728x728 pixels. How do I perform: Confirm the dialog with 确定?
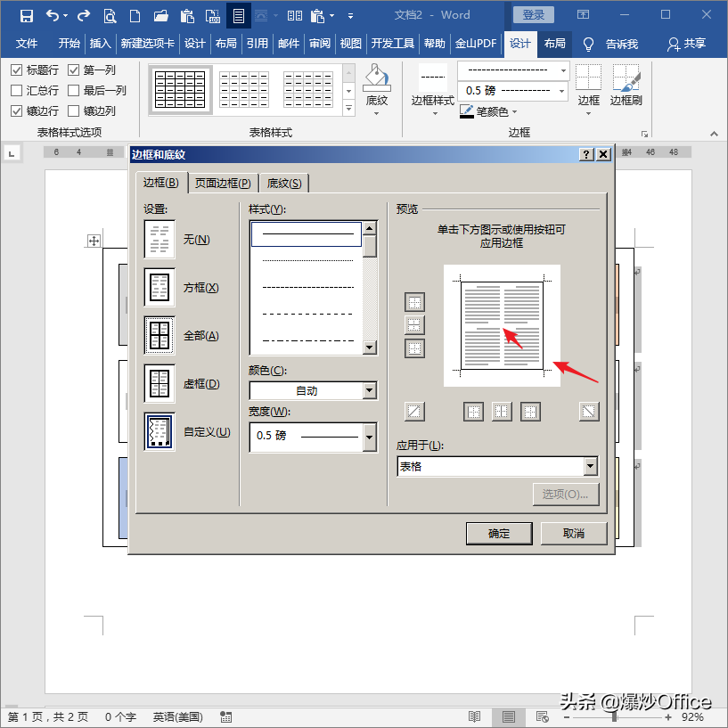(499, 534)
